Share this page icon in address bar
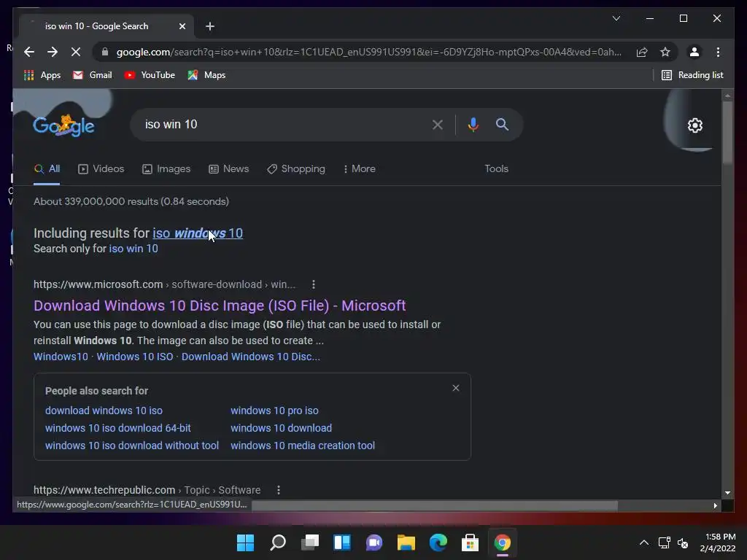Screen dimensions: 747x560 (642, 52)
